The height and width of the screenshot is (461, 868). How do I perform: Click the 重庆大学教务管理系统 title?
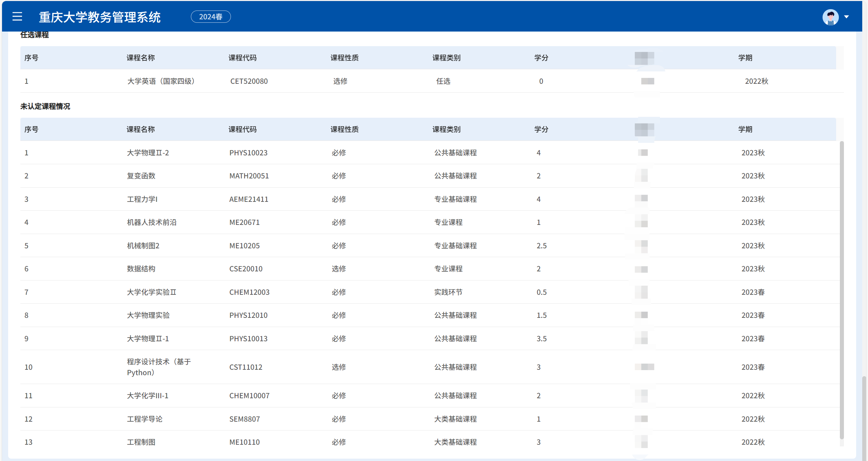click(x=100, y=17)
